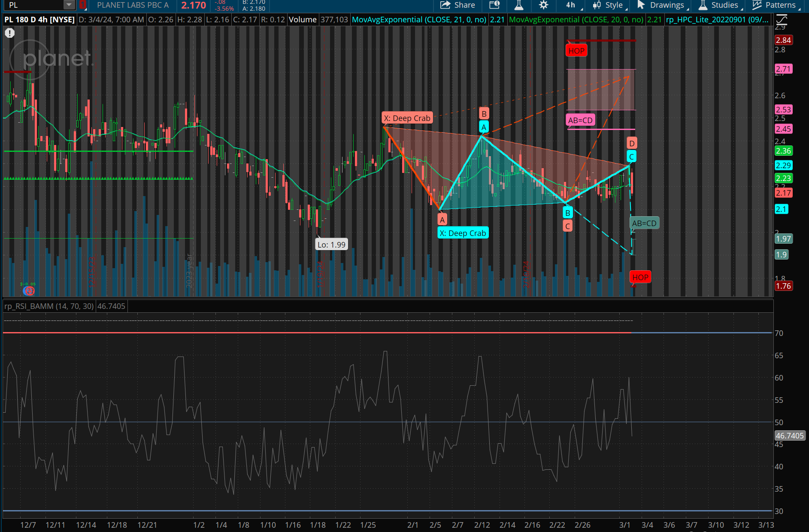The width and height of the screenshot is (809, 532).
Task: Click the Lo: 1.99 price bubble
Action: click(331, 245)
